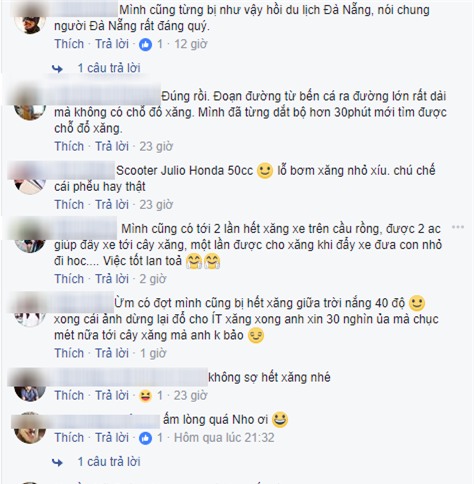
Task: Open the '2 giờ' timestamp link
Action: point(153,279)
